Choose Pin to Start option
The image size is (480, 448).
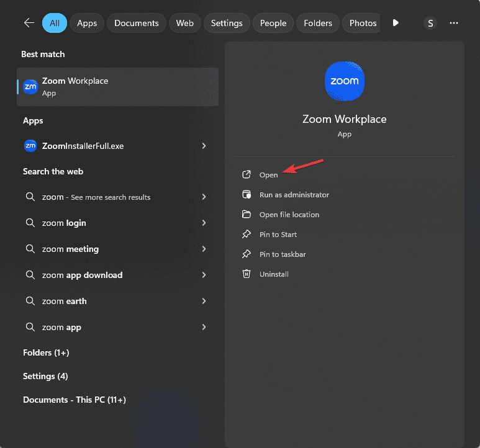click(x=278, y=235)
